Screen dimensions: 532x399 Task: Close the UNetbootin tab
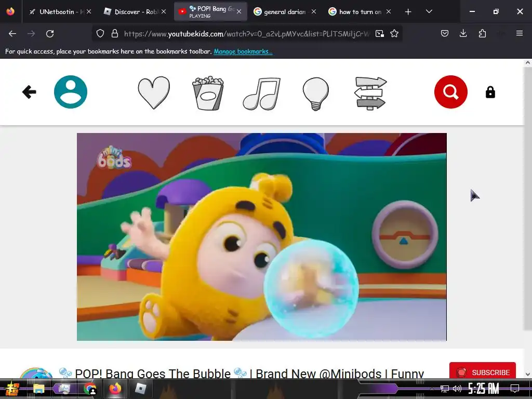[89, 11]
